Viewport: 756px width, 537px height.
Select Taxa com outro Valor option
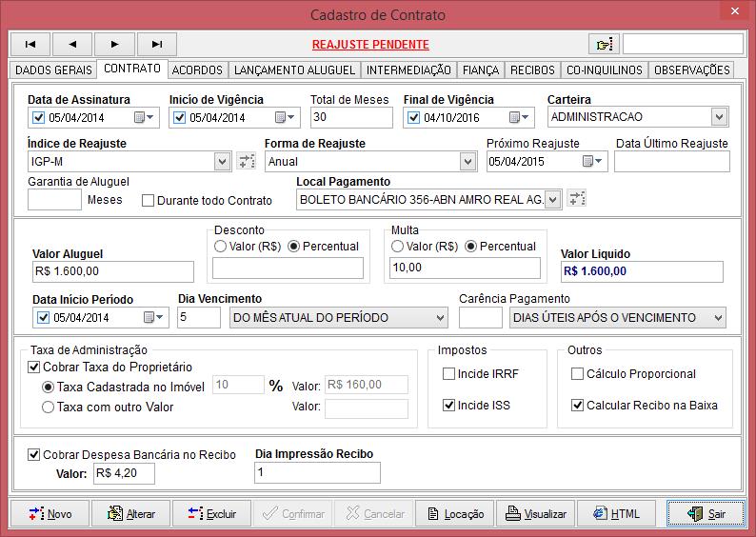click(48, 408)
